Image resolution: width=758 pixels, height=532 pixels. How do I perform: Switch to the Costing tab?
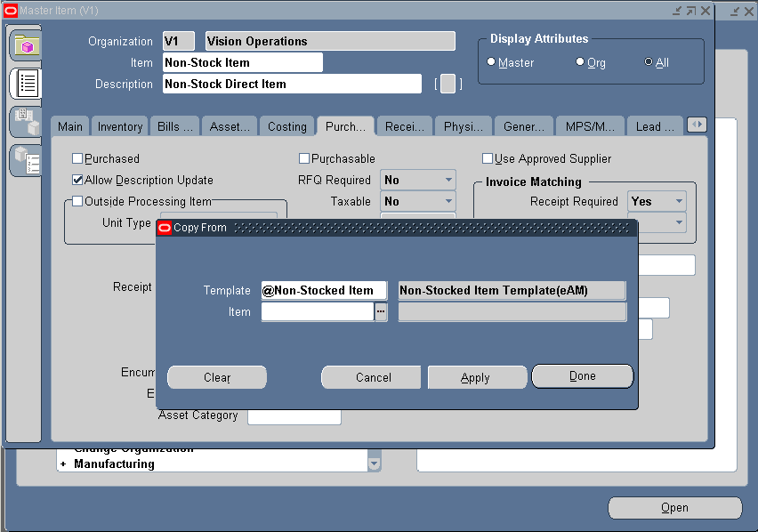(x=287, y=126)
